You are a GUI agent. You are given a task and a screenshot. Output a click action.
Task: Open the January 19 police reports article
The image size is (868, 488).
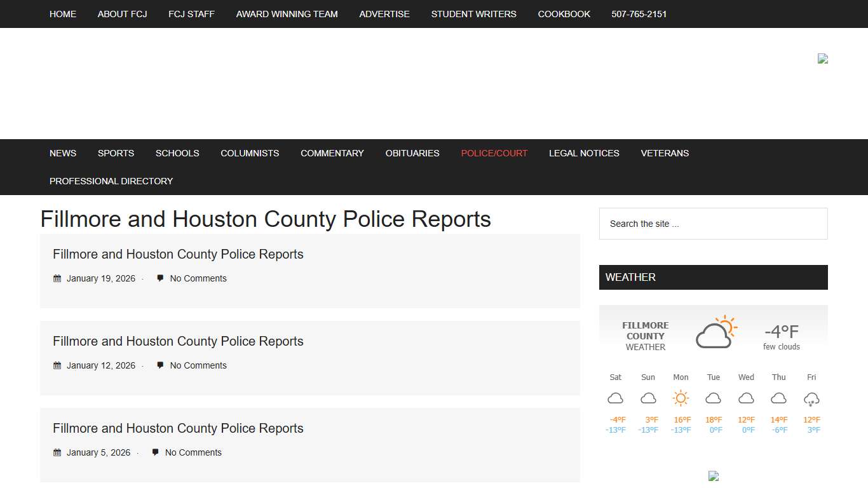178,254
